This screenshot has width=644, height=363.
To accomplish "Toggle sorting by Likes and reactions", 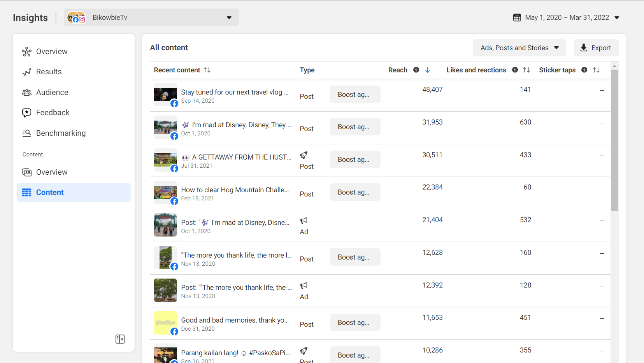I will pos(526,70).
